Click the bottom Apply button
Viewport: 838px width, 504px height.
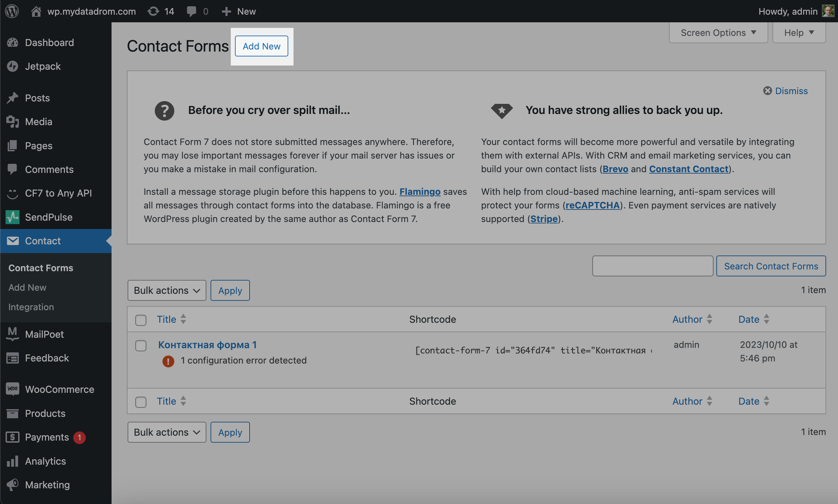pyautogui.click(x=230, y=432)
